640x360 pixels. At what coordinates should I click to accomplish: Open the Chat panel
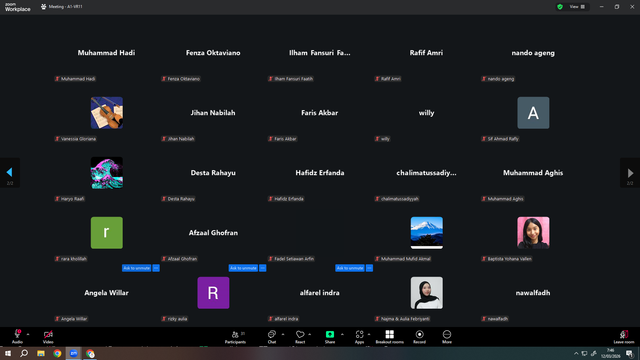click(272, 336)
